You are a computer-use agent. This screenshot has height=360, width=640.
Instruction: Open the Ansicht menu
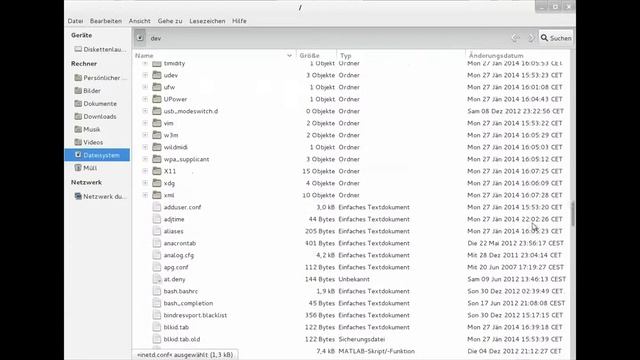tap(140, 21)
